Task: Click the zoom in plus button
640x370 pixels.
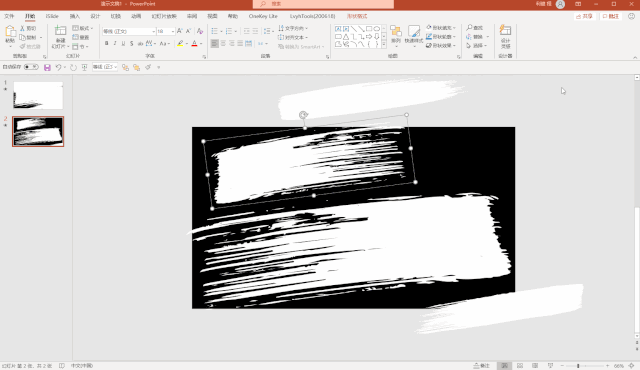Action: click(x=607, y=366)
